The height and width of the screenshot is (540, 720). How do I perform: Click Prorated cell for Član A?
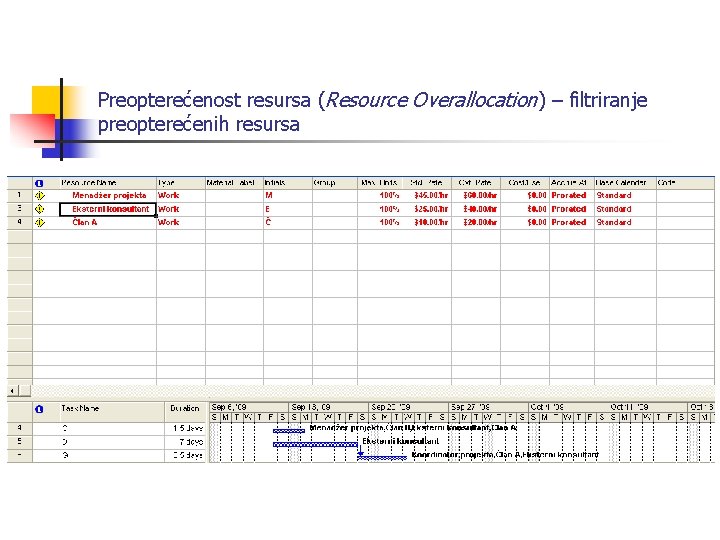(x=572, y=223)
